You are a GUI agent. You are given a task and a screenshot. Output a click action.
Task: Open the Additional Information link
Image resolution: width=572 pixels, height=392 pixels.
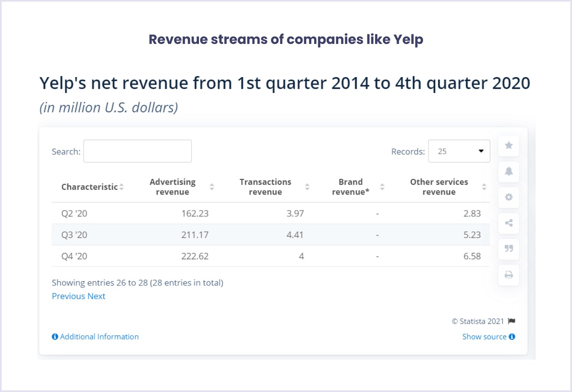tap(99, 336)
